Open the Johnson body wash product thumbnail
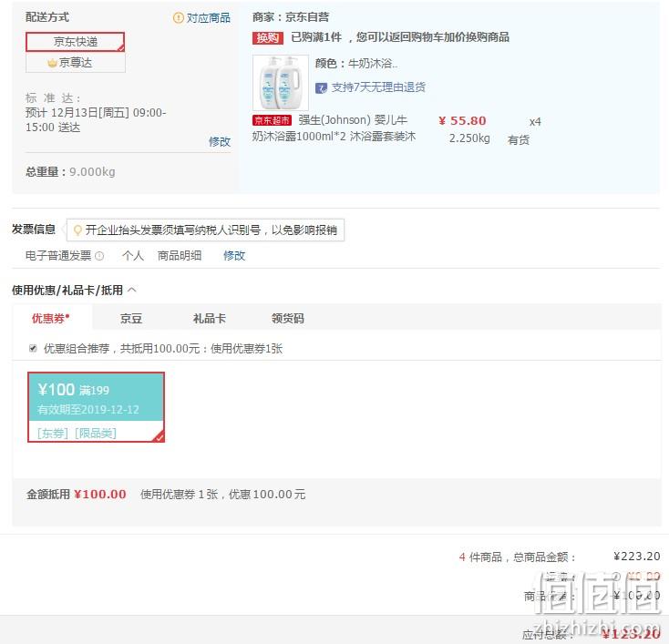The height and width of the screenshot is (644, 669). point(281,83)
